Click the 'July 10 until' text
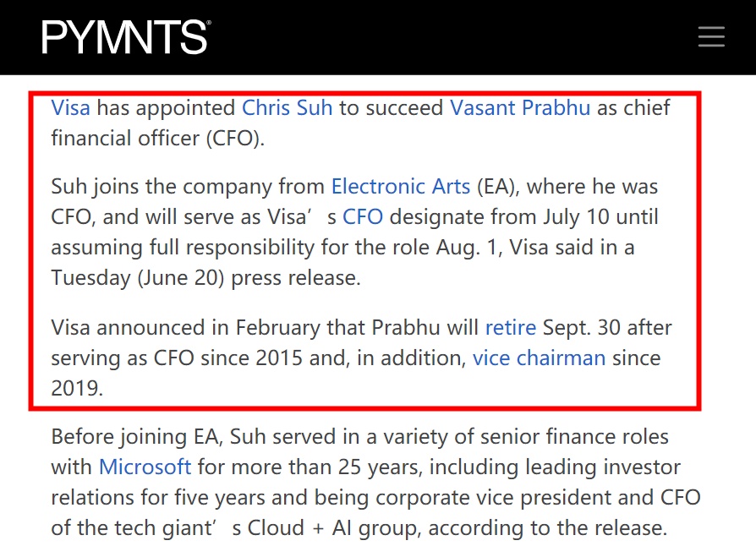The image size is (756, 557). [600, 217]
